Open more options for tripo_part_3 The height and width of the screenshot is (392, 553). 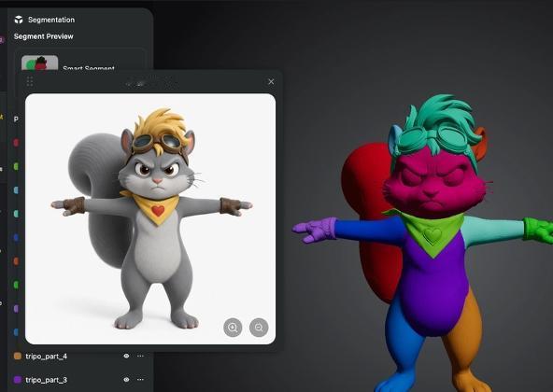coord(140,380)
